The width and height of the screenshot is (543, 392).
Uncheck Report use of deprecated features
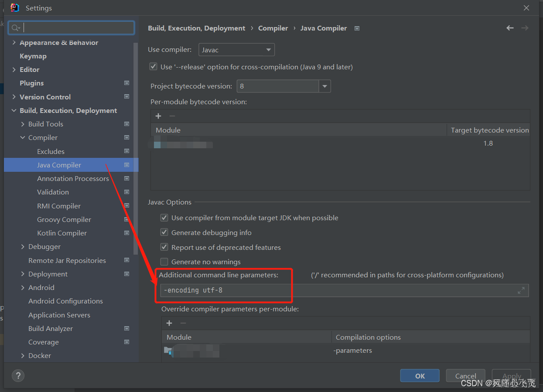pos(164,247)
